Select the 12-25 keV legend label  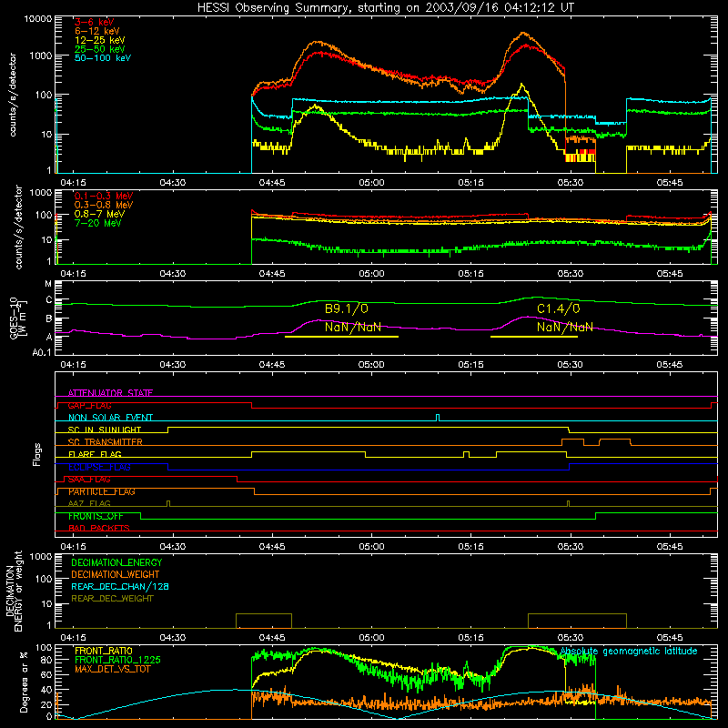click(x=100, y=40)
